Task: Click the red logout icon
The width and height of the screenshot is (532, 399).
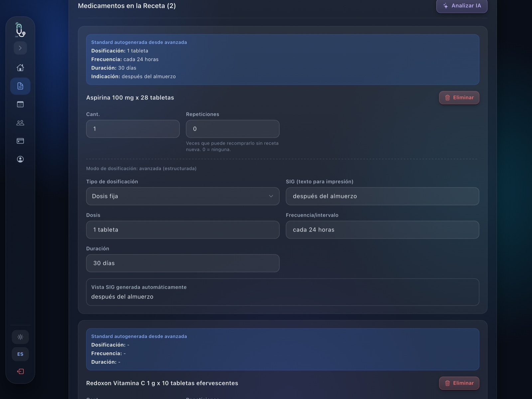Action: point(20,371)
